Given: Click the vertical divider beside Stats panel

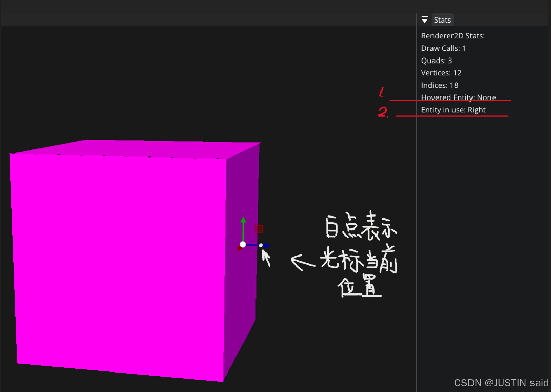Looking at the screenshot, I should tap(417, 205).
